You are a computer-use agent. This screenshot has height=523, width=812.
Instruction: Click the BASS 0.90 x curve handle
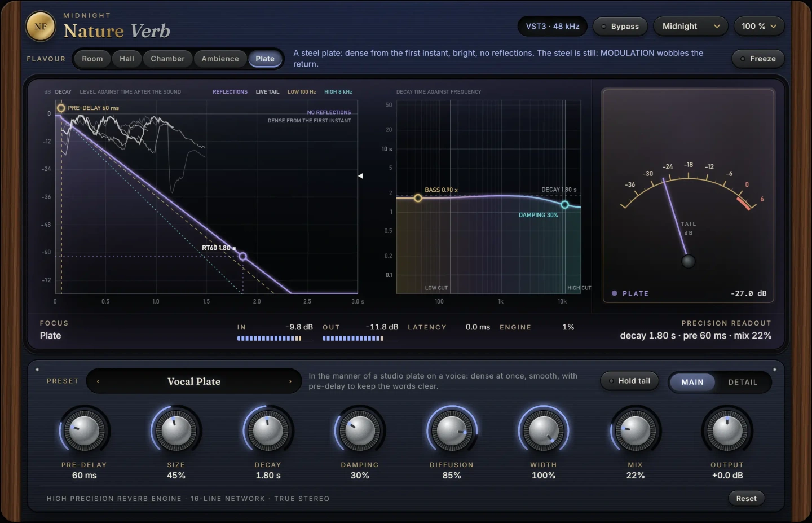(418, 198)
